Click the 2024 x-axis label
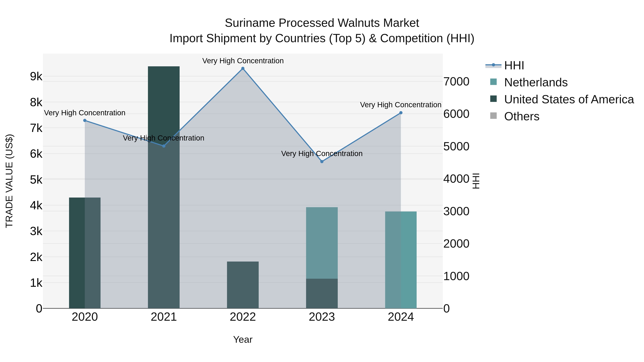 pos(401,317)
